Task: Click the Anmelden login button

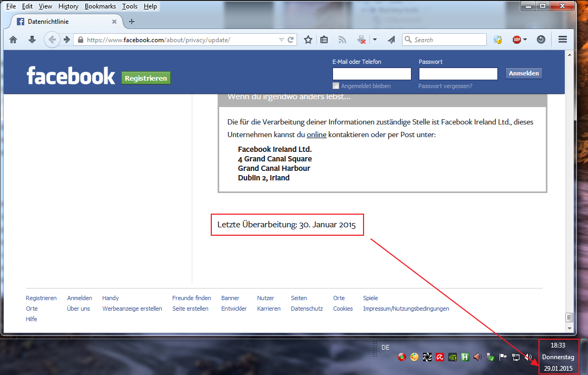Action: pyautogui.click(x=524, y=73)
